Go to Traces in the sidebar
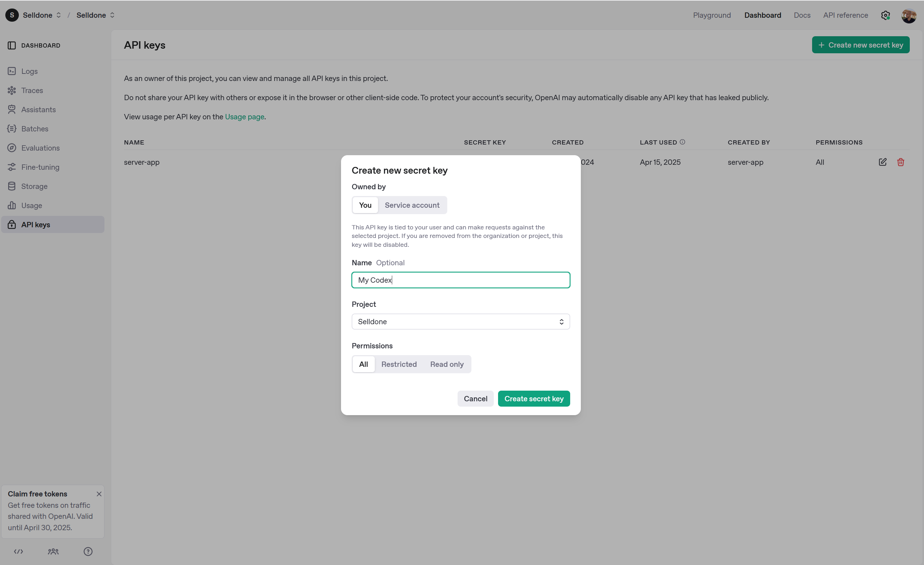The width and height of the screenshot is (924, 565). point(53,90)
